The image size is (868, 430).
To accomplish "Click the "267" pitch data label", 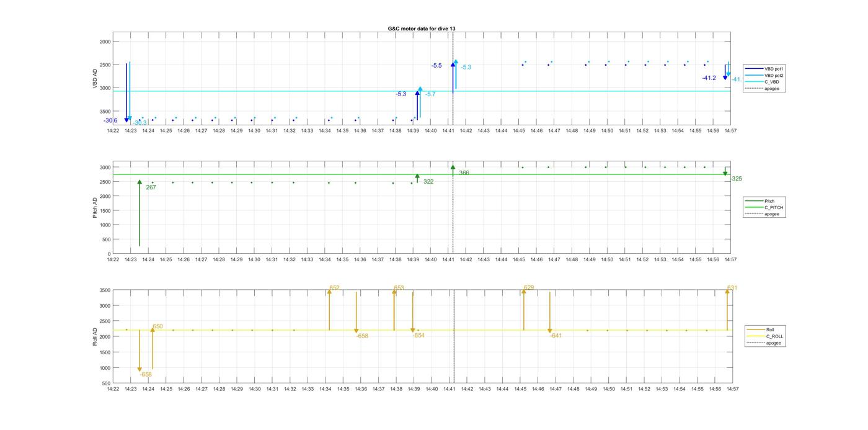I will pyautogui.click(x=151, y=187).
